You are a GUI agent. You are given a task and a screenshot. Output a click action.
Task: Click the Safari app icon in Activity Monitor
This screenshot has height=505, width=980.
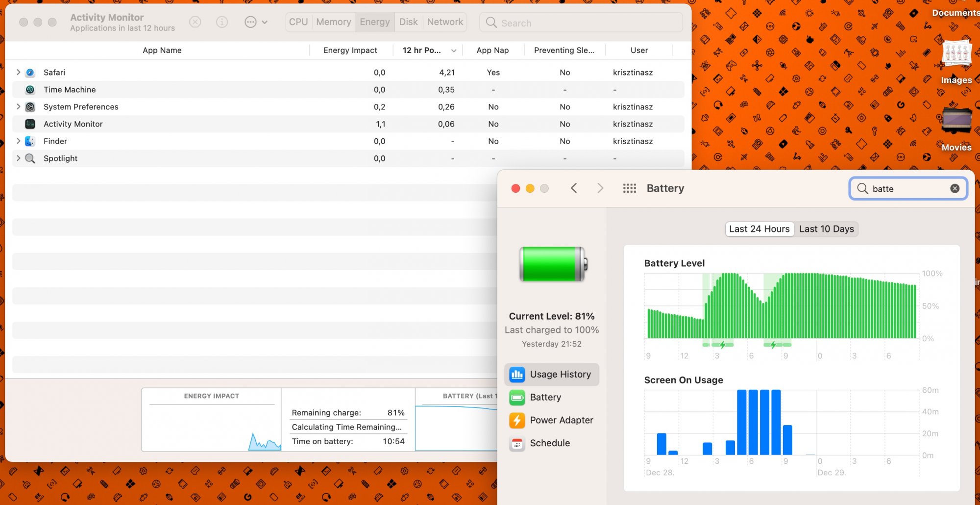[x=30, y=73]
